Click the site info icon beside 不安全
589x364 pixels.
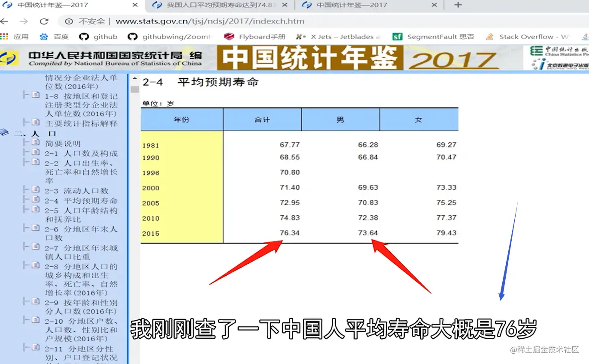(69, 21)
